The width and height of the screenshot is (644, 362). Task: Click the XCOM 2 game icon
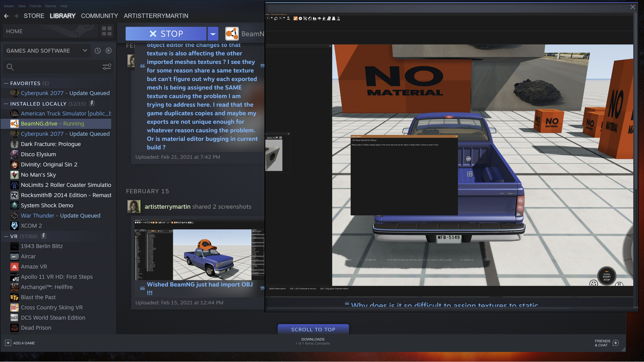tap(14, 226)
